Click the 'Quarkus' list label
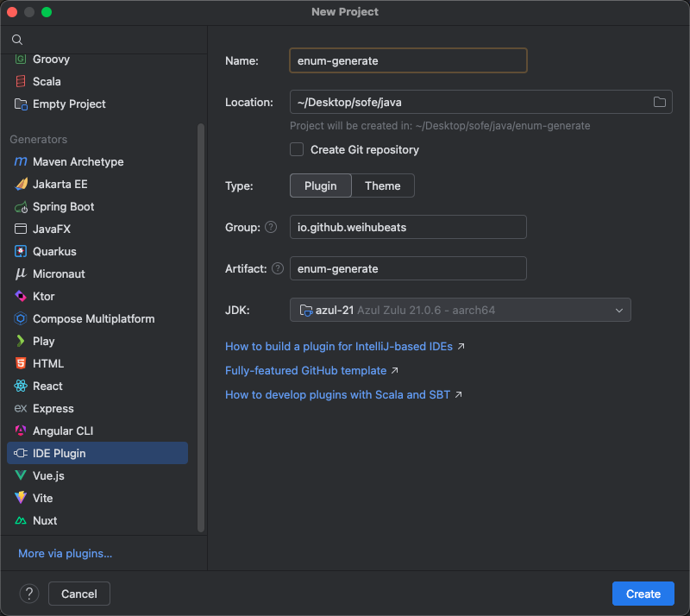Viewport: 690px width, 616px height. click(x=54, y=251)
